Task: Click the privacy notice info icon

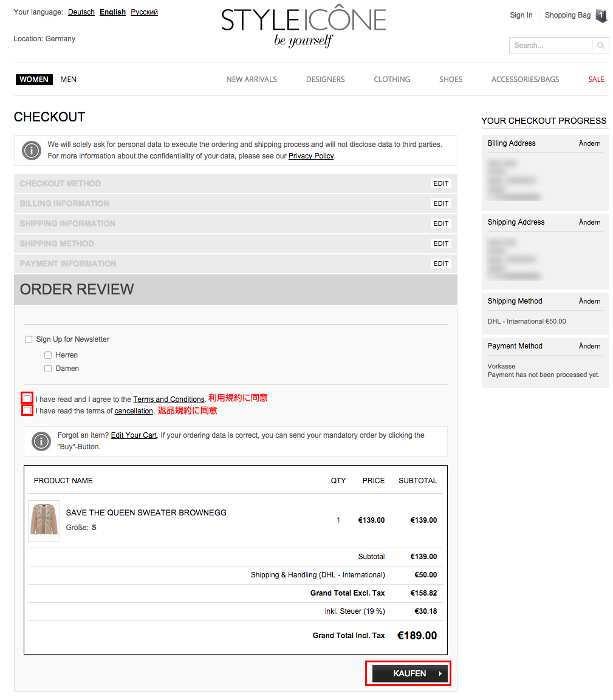Action: pyautogui.click(x=32, y=151)
